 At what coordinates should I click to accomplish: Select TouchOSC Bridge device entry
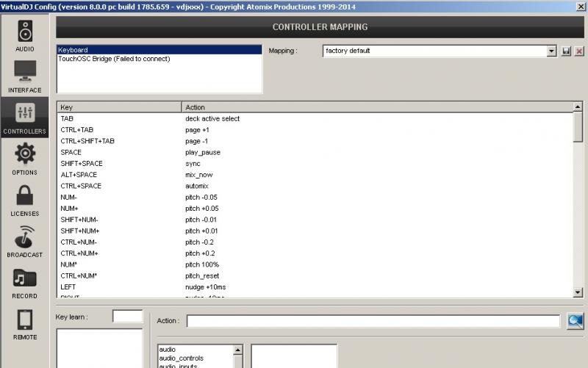pos(159,59)
